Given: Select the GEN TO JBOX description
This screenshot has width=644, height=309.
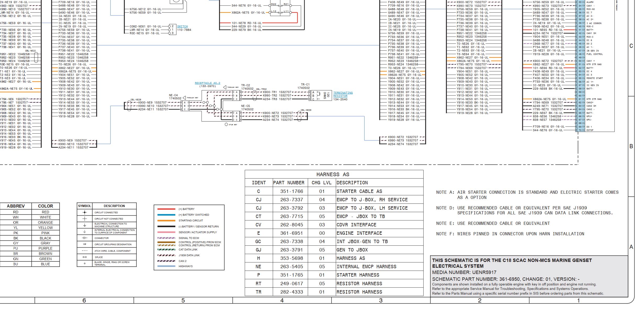Looking at the screenshot, I should click(x=352, y=250).
